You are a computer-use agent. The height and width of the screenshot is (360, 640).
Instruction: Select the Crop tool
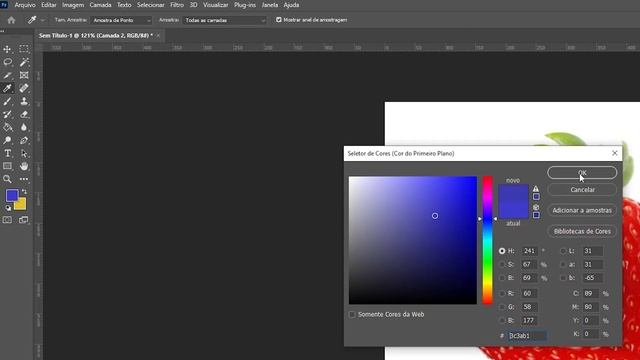coord(7,75)
